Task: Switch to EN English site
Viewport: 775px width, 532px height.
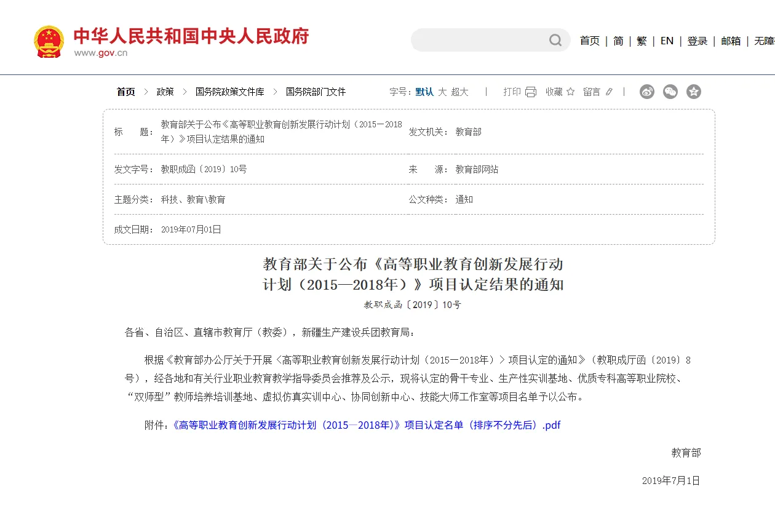Action: [667, 41]
